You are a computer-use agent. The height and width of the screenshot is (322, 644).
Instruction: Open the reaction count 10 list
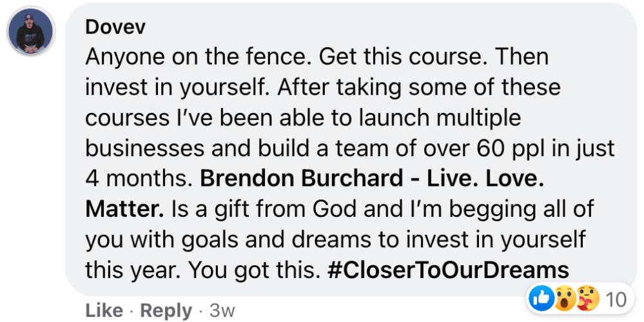[x=616, y=298]
